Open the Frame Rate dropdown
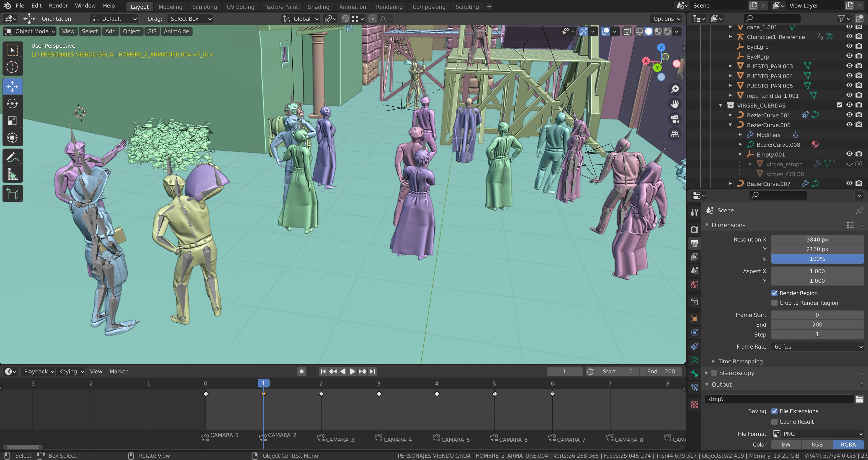This screenshot has width=868, height=460. pyautogui.click(x=817, y=347)
